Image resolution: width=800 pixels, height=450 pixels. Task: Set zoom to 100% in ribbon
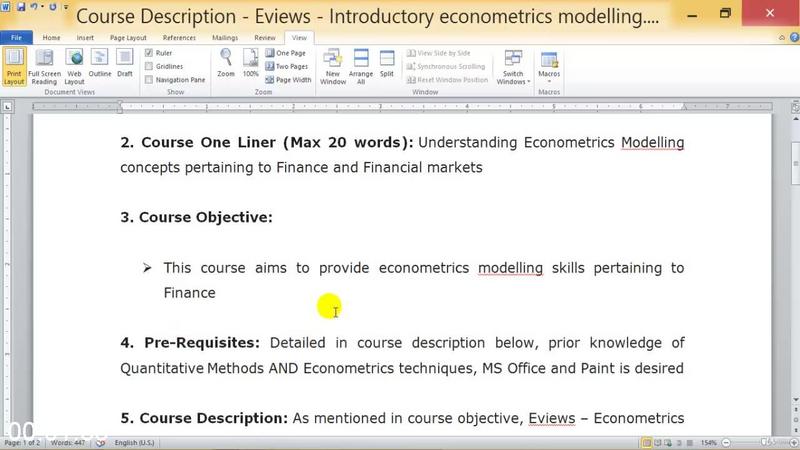tap(251, 64)
